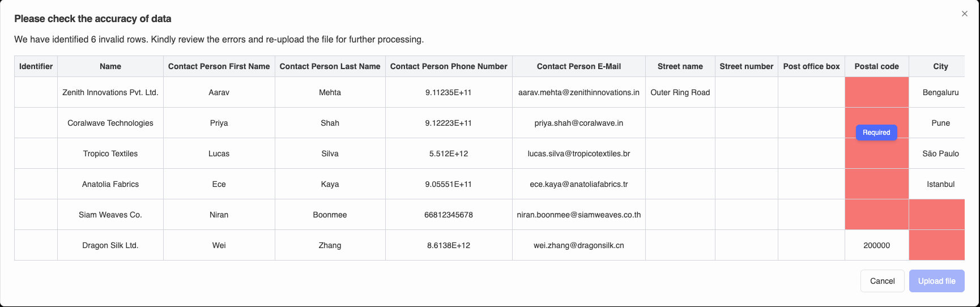The image size is (980, 307).
Task: Click the Cancel button
Action: [x=882, y=281]
